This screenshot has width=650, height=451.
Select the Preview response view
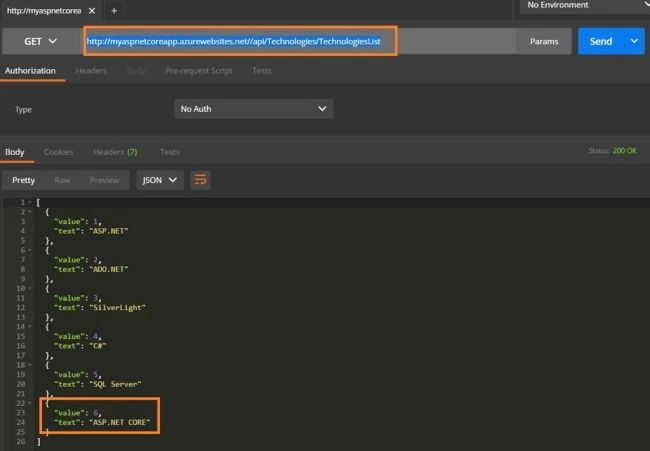point(104,180)
